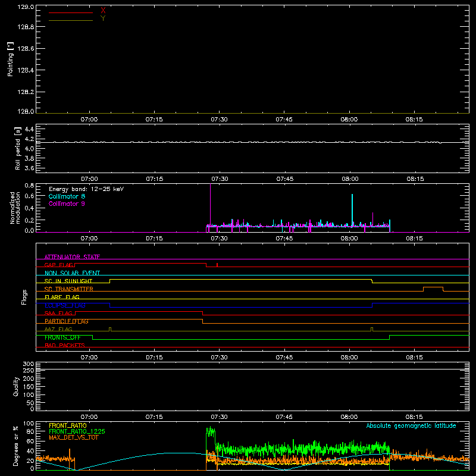Click the FRONTS_OFF flag label
476x476 pixels.
click(62, 337)
